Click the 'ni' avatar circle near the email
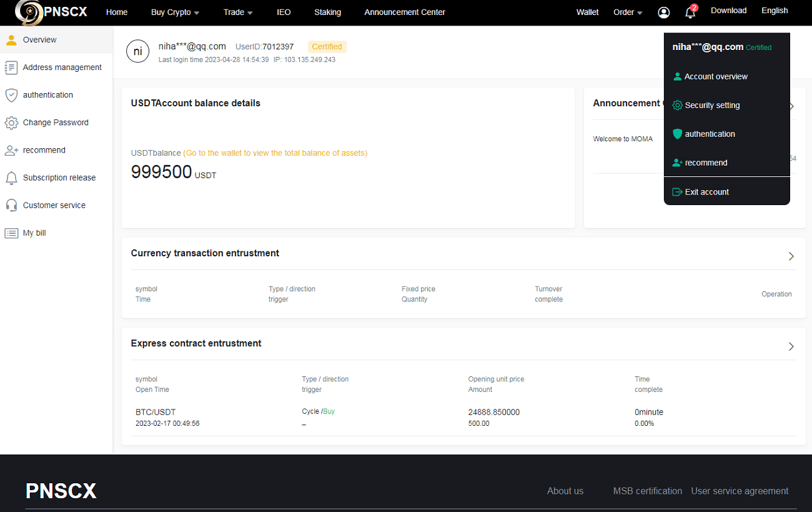This screenshot has width=812, height=512. point(137,51)
